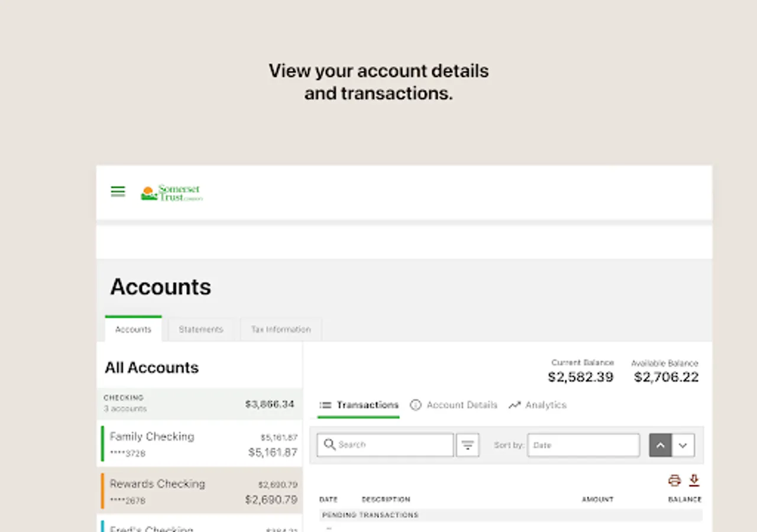Open the transaction filter icon
The image size is (757, 532).
(467, 445)
